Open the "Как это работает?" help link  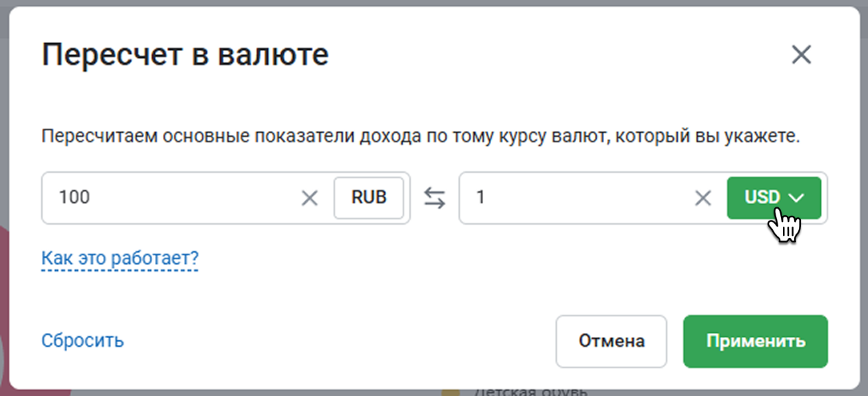pos(120,258)
